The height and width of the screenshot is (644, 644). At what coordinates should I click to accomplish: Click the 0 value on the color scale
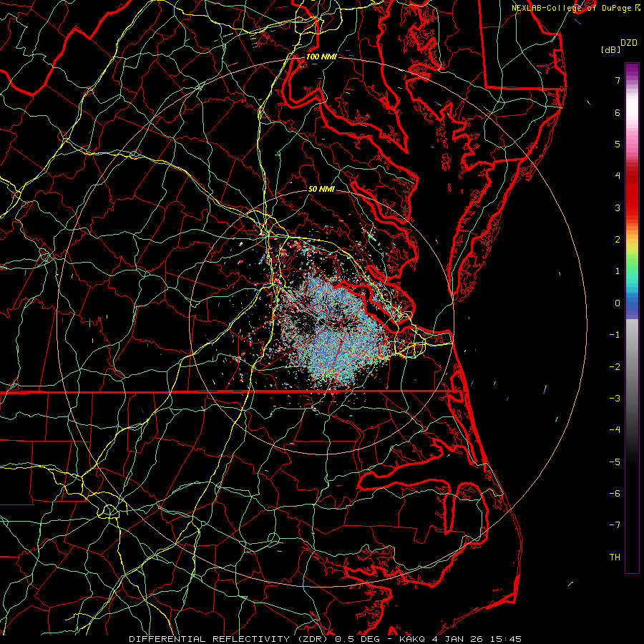coord(618,303)
